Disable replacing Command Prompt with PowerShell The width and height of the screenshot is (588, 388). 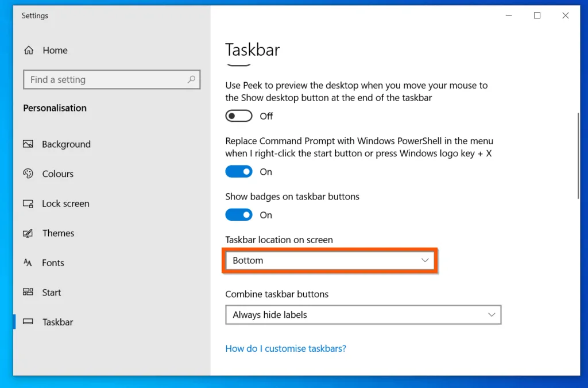(x=239, y=171)
